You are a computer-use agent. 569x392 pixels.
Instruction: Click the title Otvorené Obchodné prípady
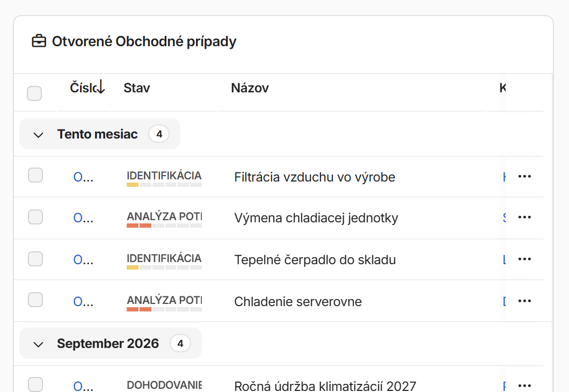[144, 41]
